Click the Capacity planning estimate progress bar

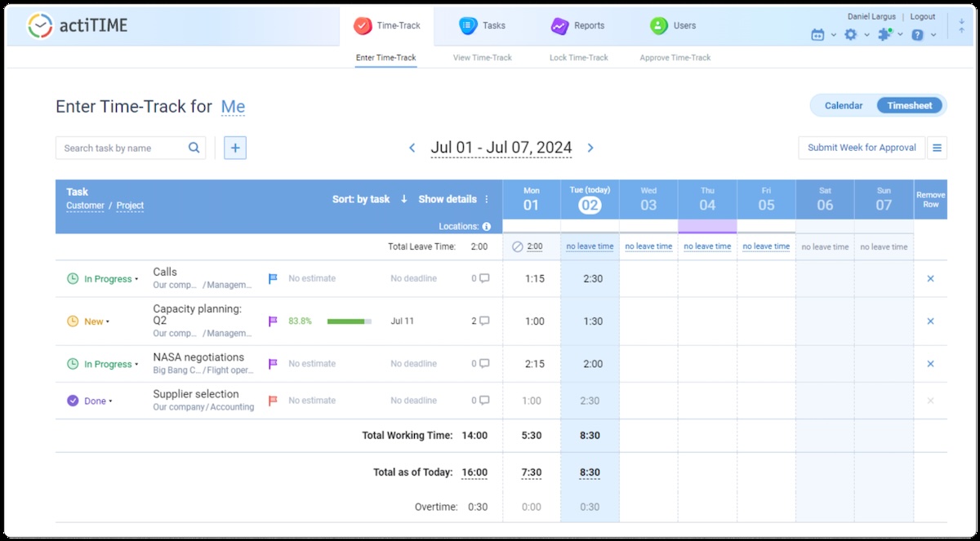[349, 321]
